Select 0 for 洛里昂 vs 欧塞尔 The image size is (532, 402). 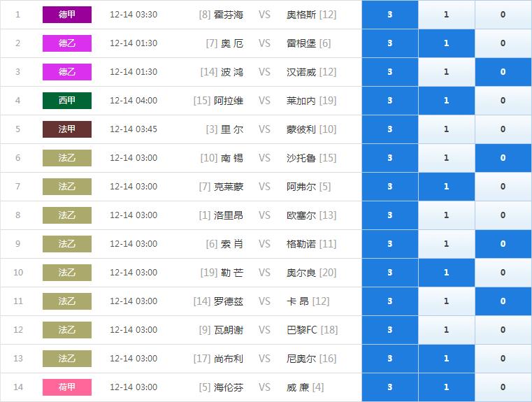(503, 215)
